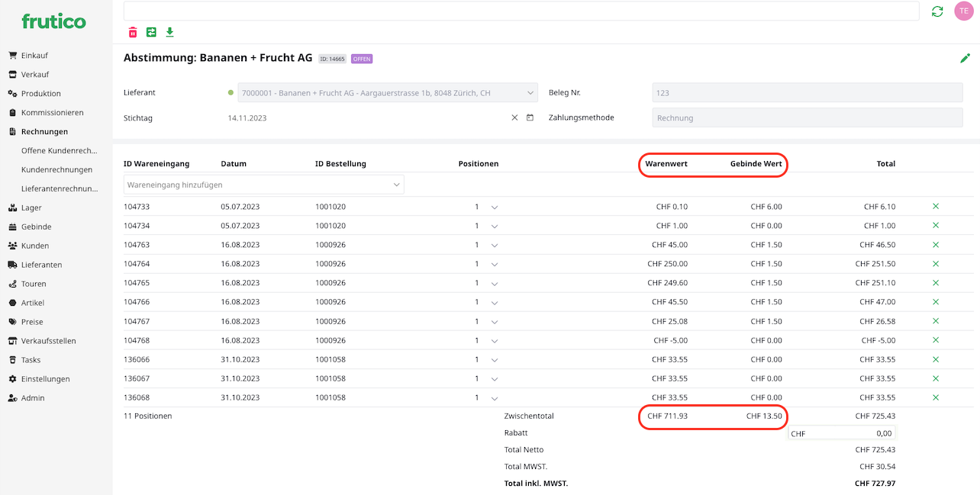Click the green pencil edit icon
980x495 pixels.
click(x=965, y=58)
